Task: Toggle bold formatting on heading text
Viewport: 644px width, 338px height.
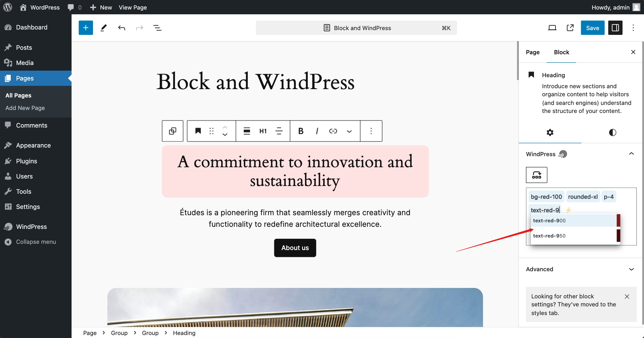Action: [x=301, y=131]
